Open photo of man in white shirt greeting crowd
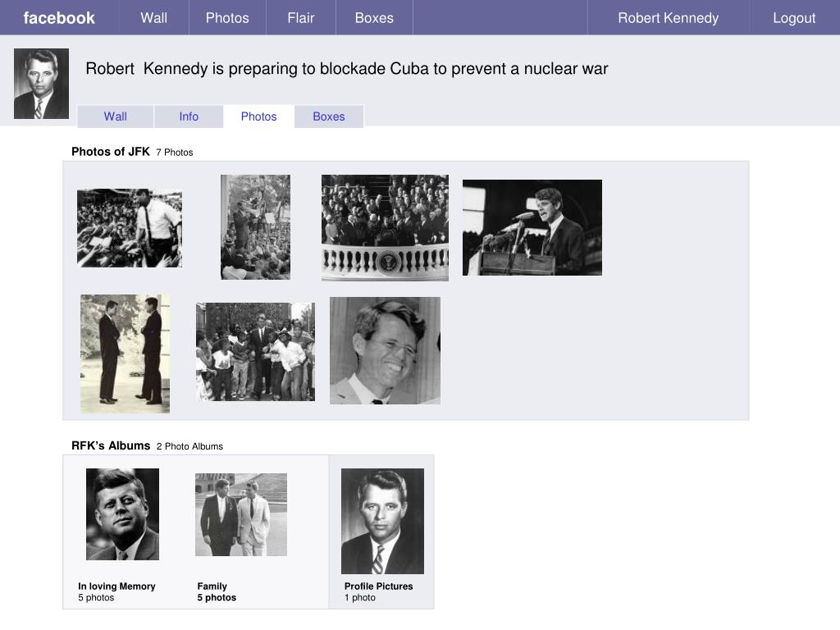Screen dimensions: 840x630 130,228
